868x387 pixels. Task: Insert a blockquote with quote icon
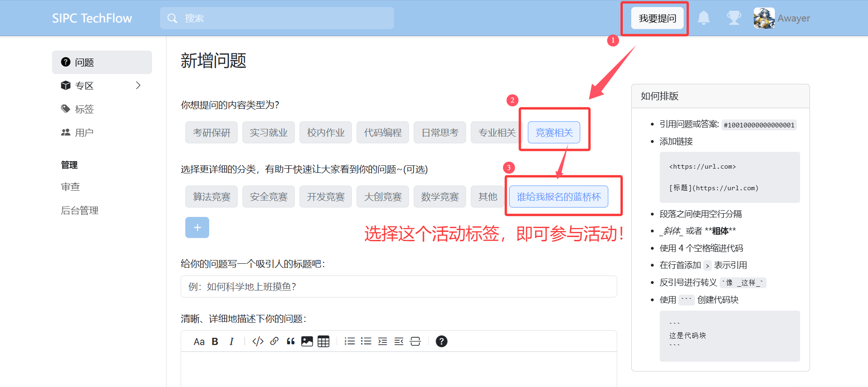coord(291,341)
